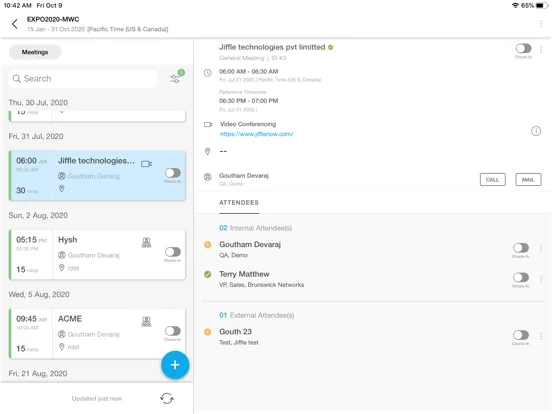Click 'Thu, 30 Jul, 2020' date header

click(38, 102)
